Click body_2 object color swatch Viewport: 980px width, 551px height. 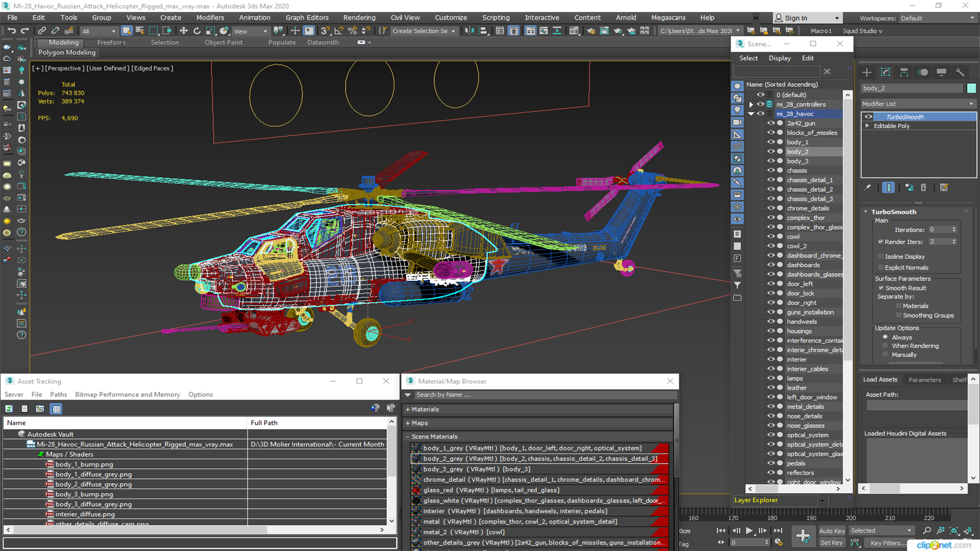(971, 88)
